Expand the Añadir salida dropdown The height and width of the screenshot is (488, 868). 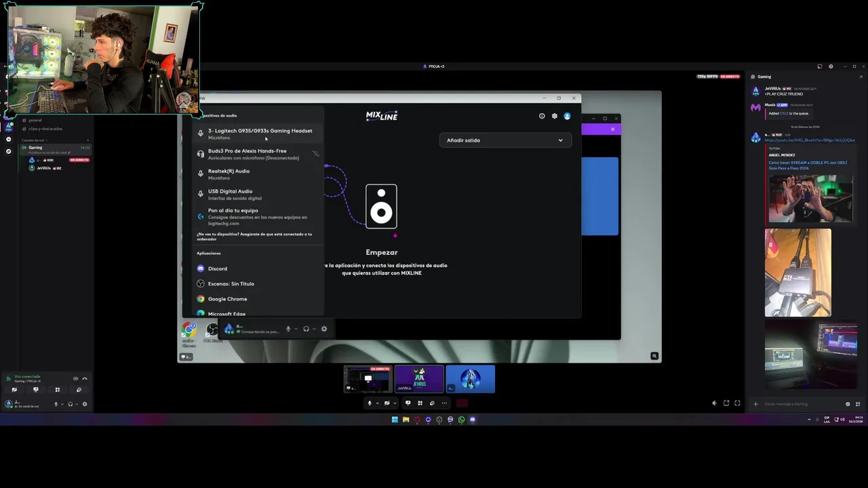[x=505, y=140]
